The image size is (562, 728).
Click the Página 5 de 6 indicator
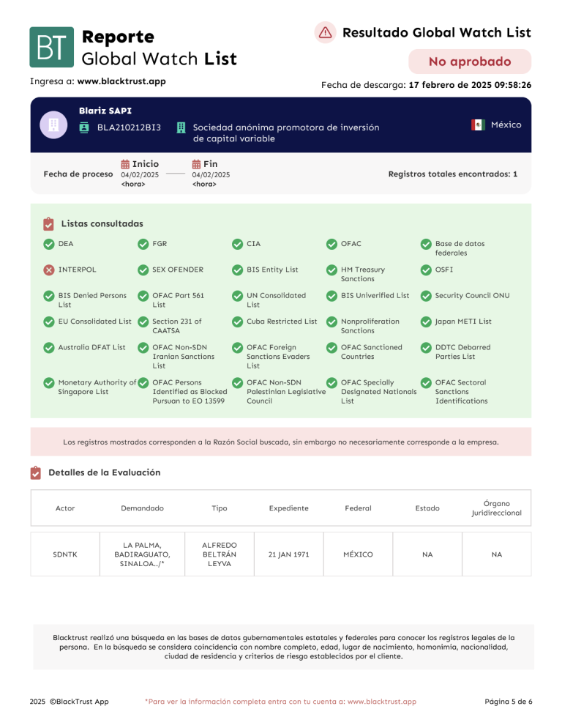pyautogui.click(x=508, y=702)
